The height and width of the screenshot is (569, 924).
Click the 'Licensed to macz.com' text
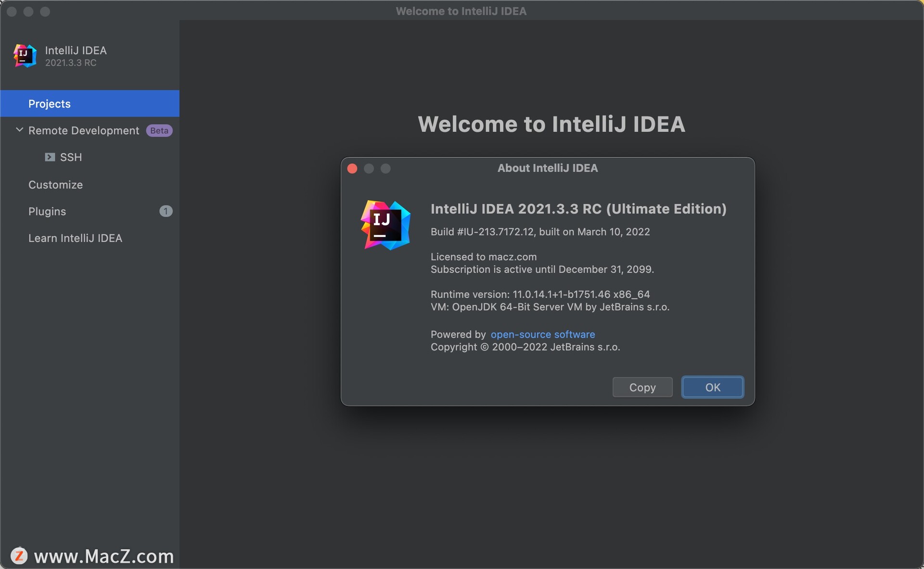click(x=484, y=257)
